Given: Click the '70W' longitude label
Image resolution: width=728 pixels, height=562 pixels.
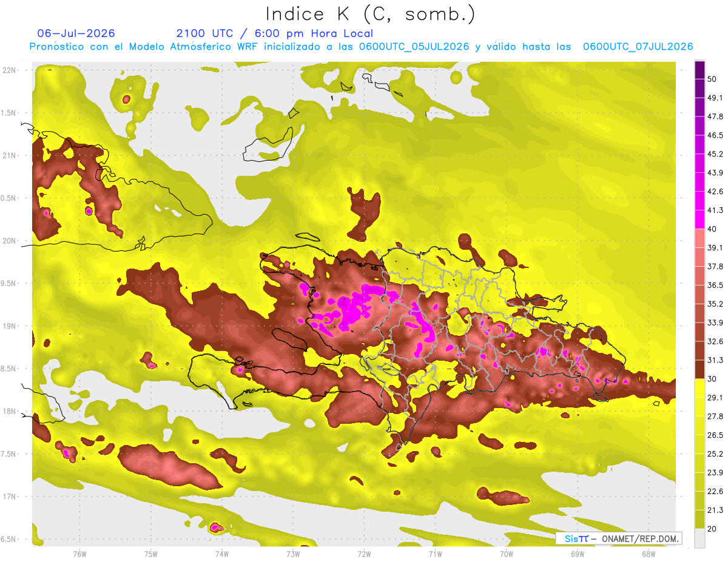Looking at the screenshot, I should click(506, 554).
